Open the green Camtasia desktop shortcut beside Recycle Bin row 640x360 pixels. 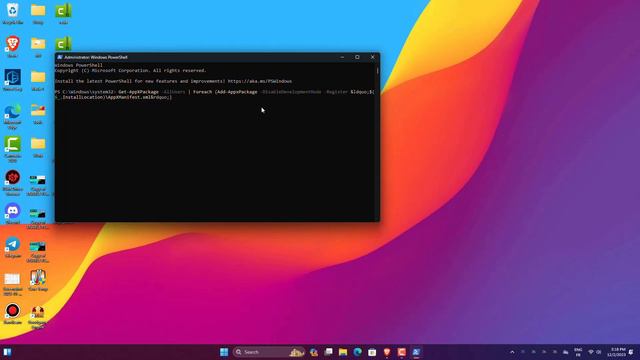[63, 13]
